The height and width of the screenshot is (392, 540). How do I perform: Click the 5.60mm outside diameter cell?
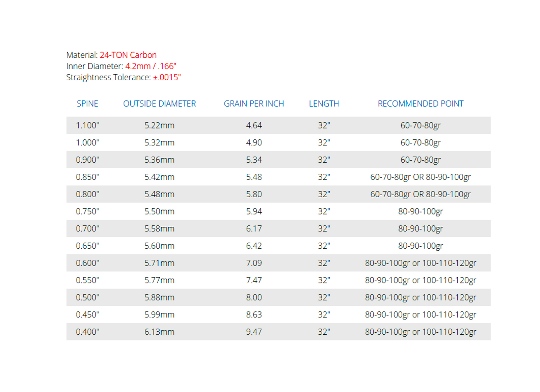(x=159, y=246)
